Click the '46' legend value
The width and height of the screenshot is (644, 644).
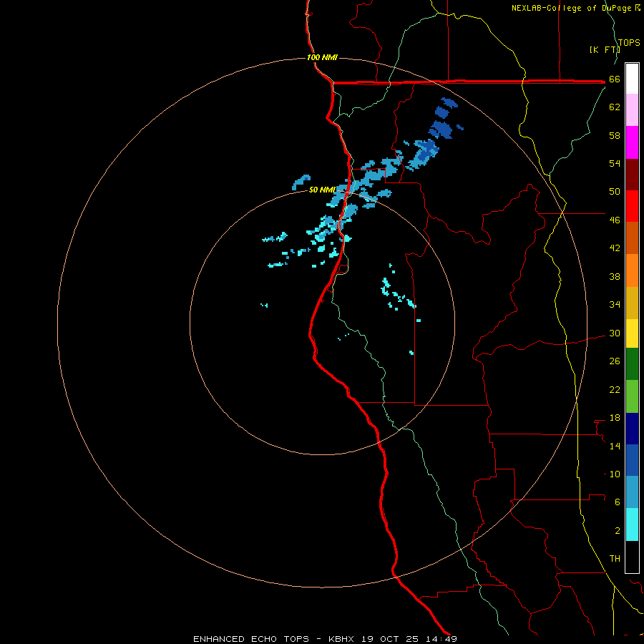tap(615, 220)
